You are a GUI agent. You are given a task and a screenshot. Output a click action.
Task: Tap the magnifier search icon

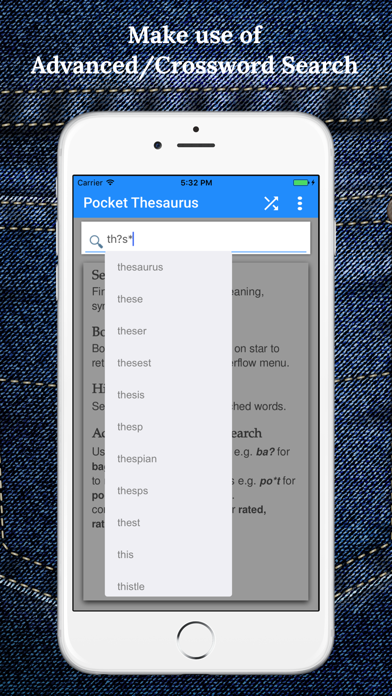[x=95, y=241]
